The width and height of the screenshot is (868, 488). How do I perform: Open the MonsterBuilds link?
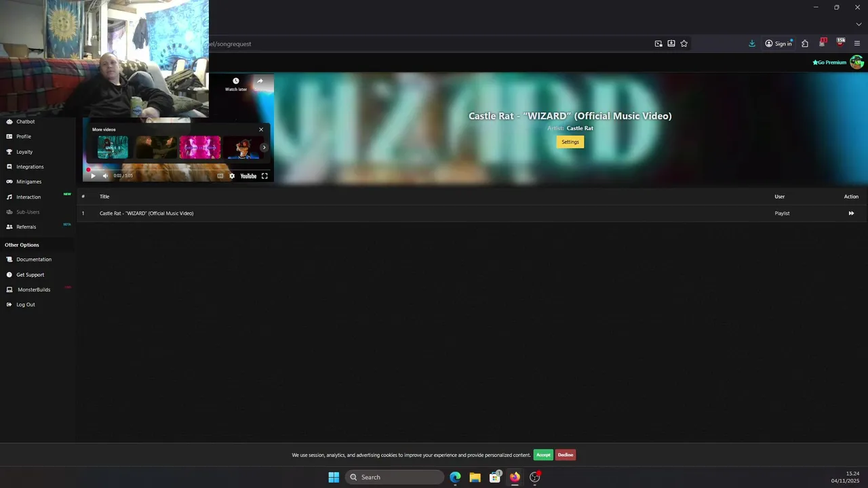click(x=33, y=289)
